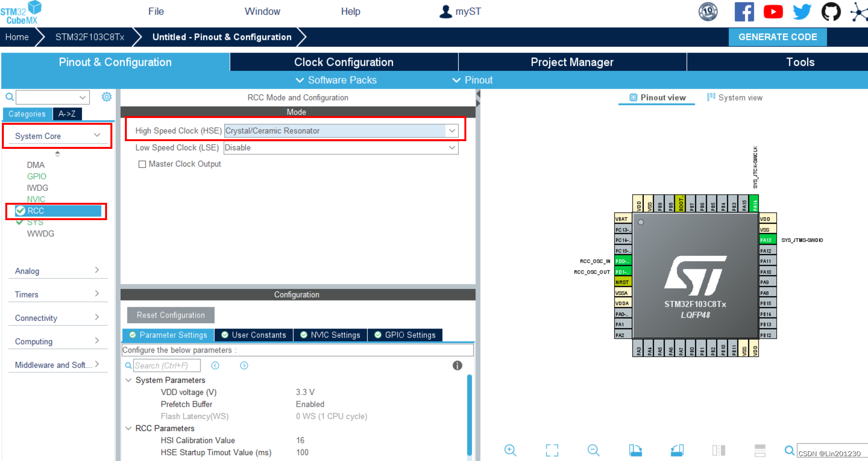Switch to Project Manager tab

[x=572, y=62]
